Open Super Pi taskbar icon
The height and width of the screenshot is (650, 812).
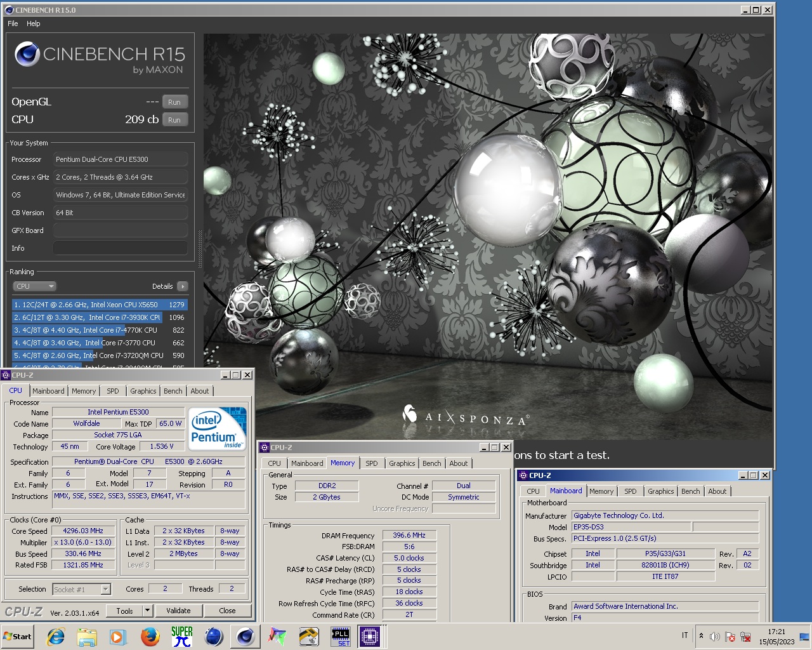(182, 636)
